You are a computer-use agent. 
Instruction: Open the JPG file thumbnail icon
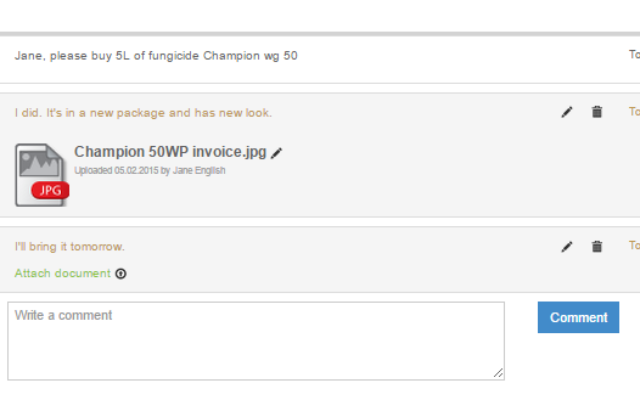coord(42,175)
